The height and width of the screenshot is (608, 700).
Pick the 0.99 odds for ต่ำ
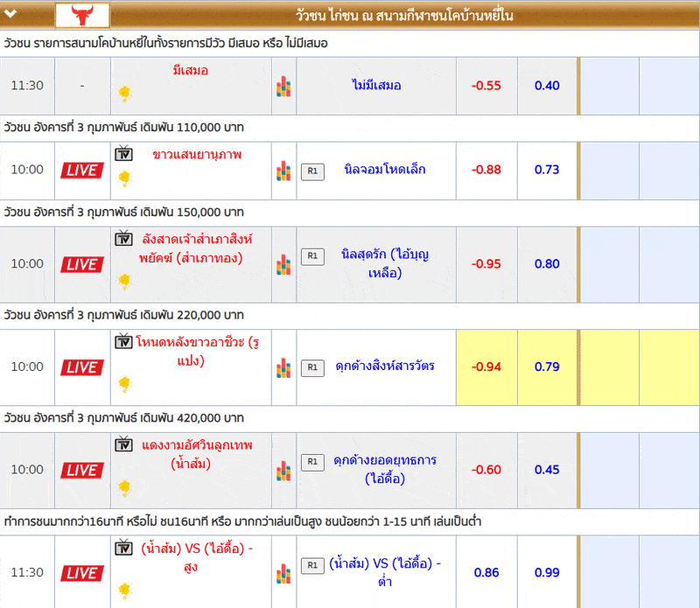pyautogui.click(x=547, y=572)
